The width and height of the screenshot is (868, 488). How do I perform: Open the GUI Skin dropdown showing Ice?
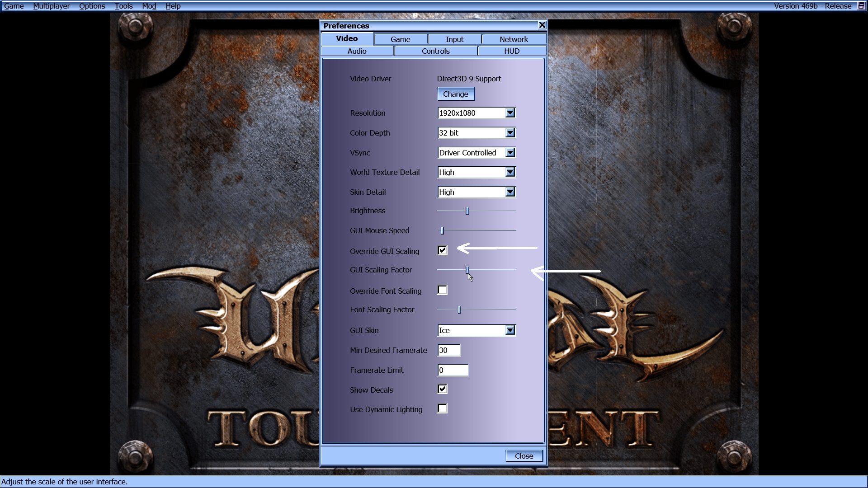(510, 330)
